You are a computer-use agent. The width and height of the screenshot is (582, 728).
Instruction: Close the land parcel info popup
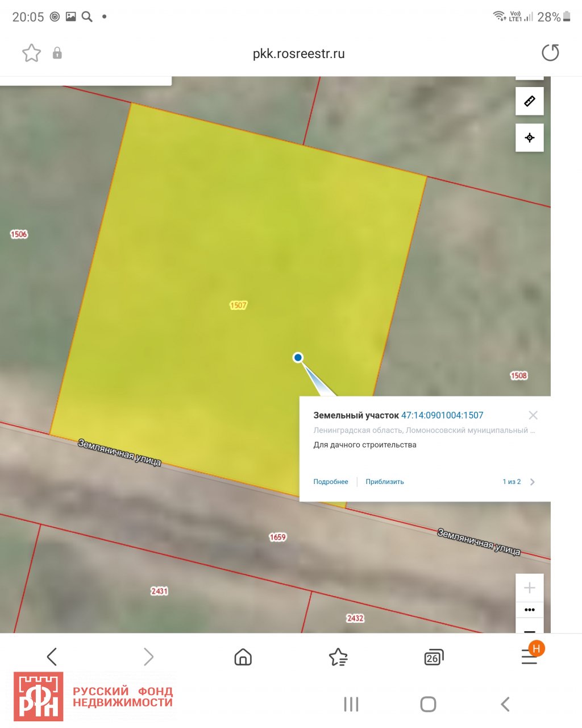pyautogui.click(x=533, y=415)
